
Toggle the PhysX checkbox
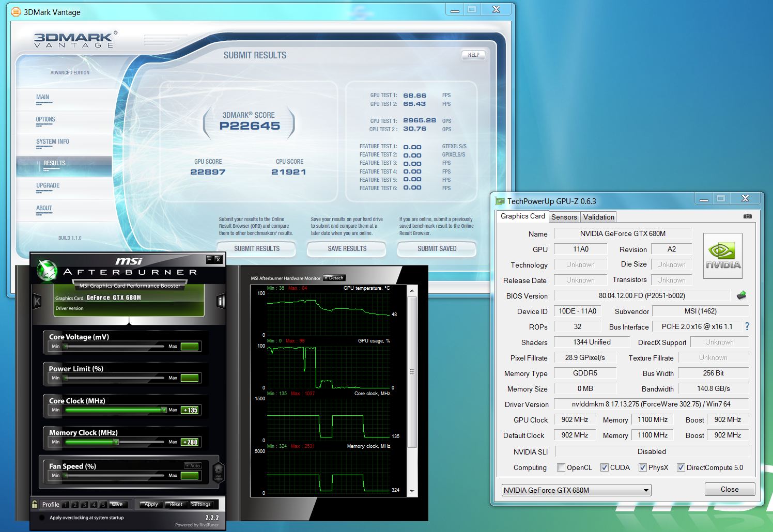point(642,467)
